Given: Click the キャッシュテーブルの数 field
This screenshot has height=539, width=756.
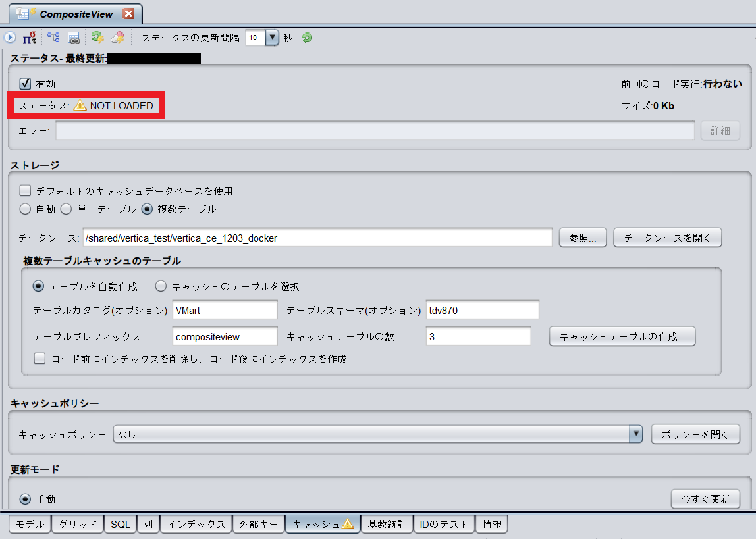Looking at the screenshot, I should [x=478, y=337].
